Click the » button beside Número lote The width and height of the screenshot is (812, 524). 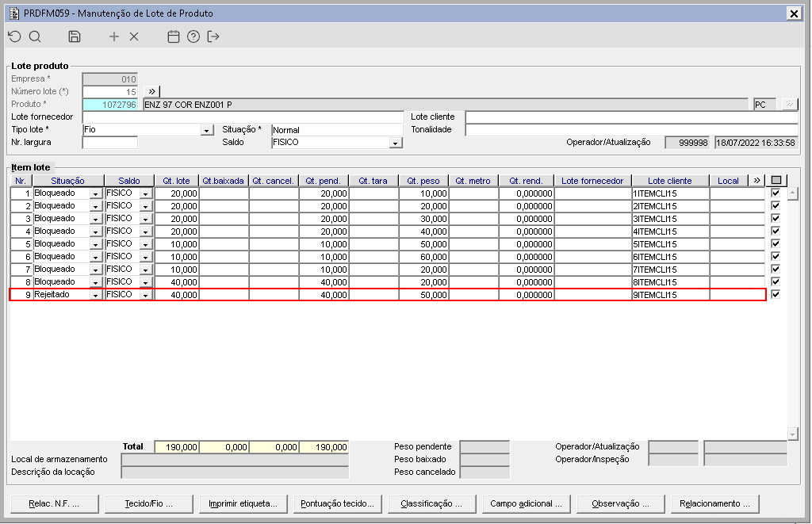pyautogui.click(x=153, y=92)
